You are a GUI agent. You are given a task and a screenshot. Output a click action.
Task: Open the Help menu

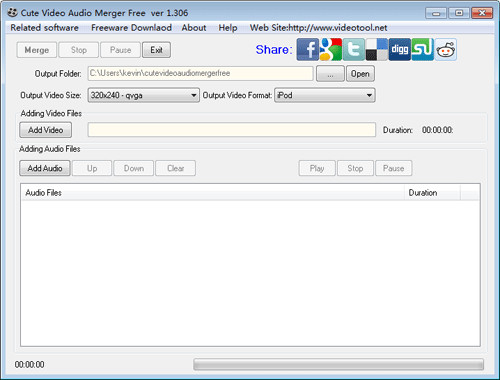click(x=228, y=28)
